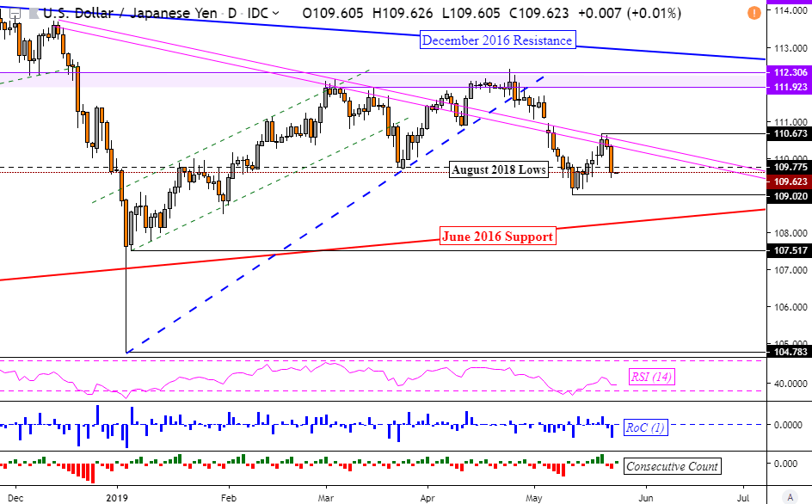The image size is (812, 504).
Task: Click the Feb label on the time axis
Action: (x=229, y=498)
